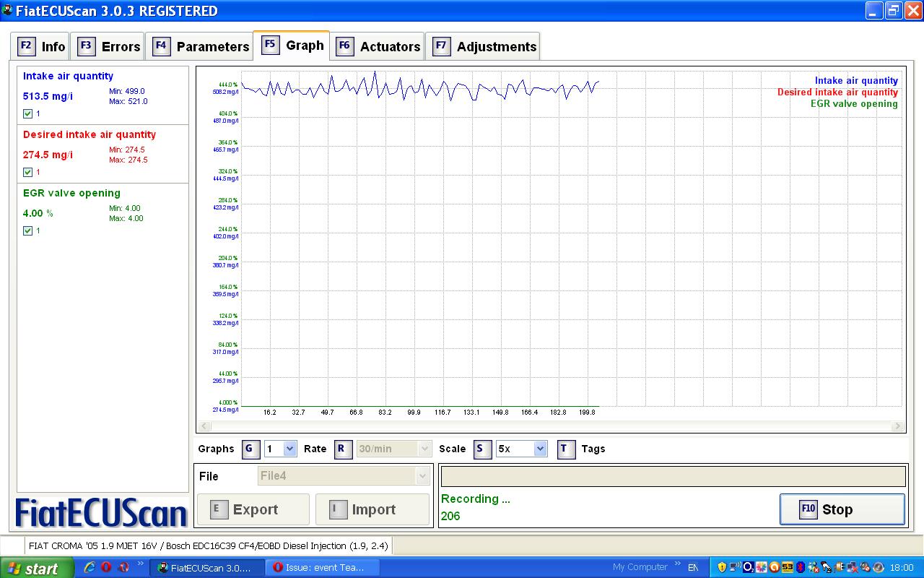
Task: Click the Export button
Action: click(253, 509)
